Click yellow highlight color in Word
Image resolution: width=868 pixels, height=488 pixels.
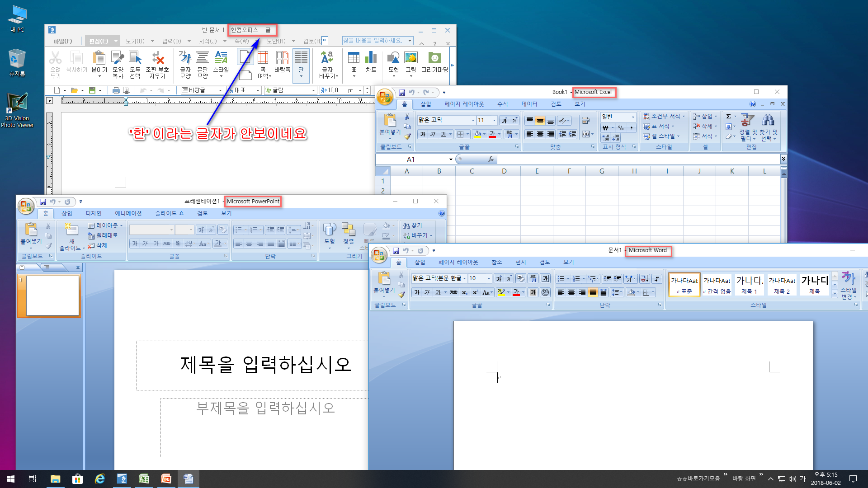[x=500, y=292]
